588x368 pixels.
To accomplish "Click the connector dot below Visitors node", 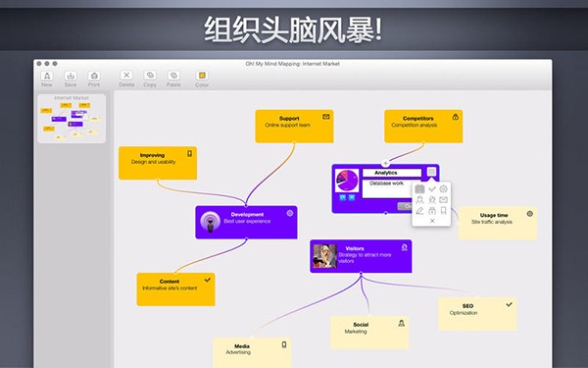I will coord(361,273).
